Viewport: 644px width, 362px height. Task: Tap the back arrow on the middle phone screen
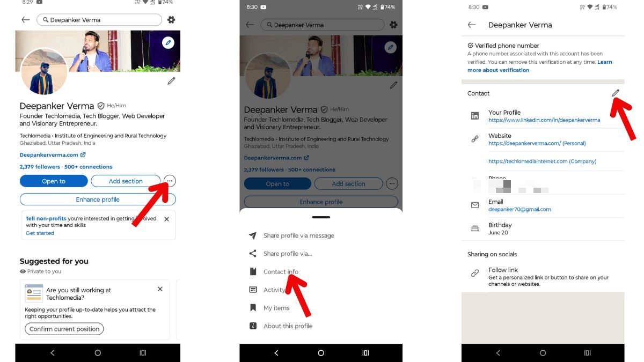click(250, 25)
